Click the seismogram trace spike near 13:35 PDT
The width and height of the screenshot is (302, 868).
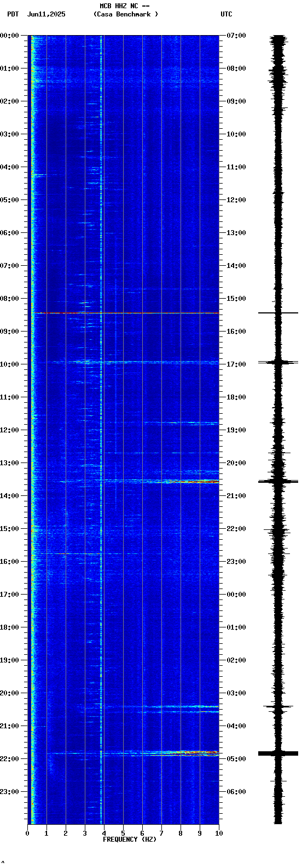278,482
